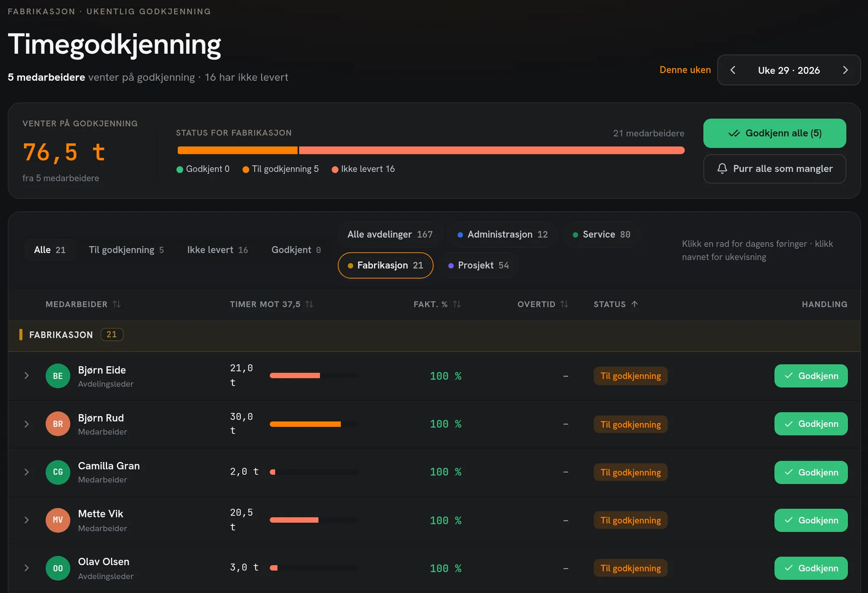Sort by Medarbeider column arrows

(117, 304)
